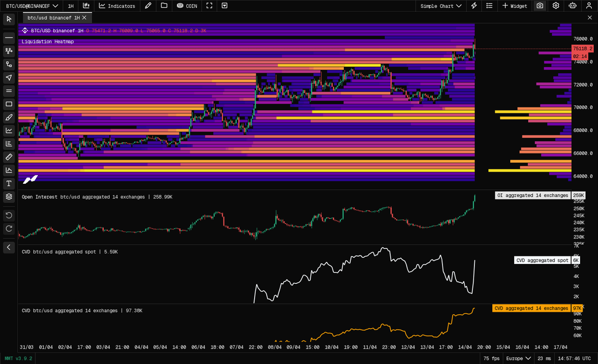Screen dimensions: 598x364
Task: Take a chart screenshot with camera icon
Action: 540,6
